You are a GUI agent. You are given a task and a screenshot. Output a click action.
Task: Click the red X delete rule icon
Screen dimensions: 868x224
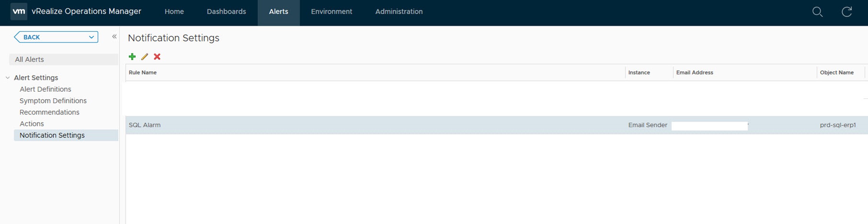157,57
